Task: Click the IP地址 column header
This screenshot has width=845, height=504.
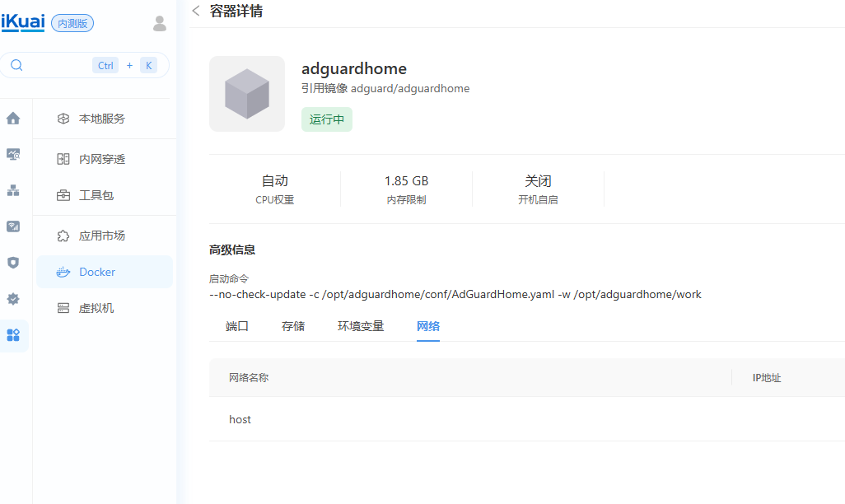Action: pos(767,378)
